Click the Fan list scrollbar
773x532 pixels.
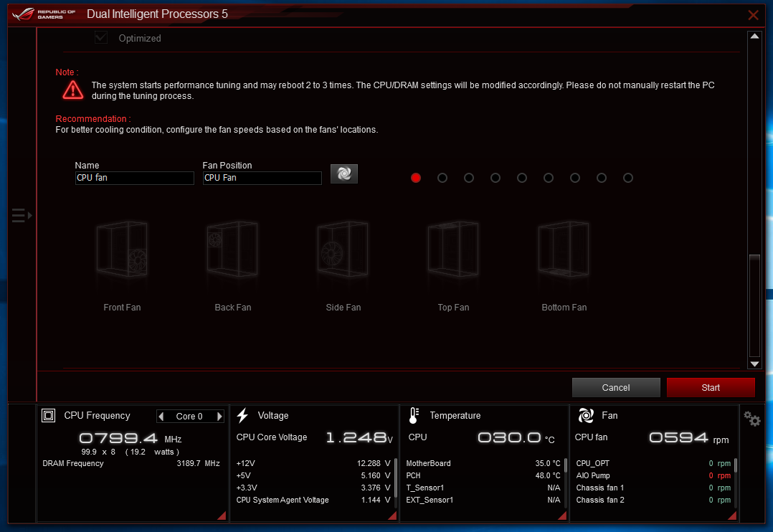pos(735,465)
